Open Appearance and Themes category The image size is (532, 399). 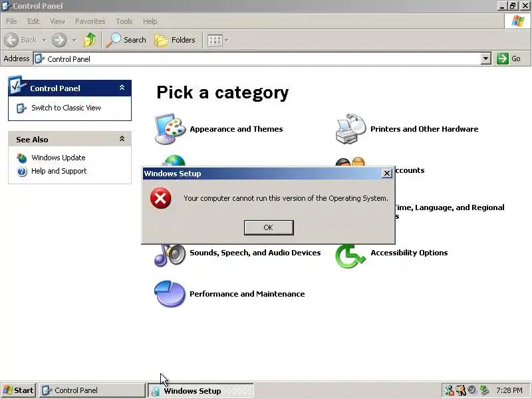(236, 129)
